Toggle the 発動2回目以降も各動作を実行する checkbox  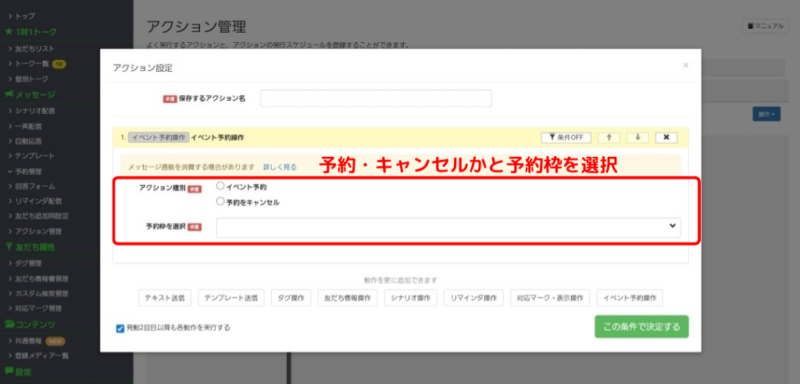click(120, 328)
